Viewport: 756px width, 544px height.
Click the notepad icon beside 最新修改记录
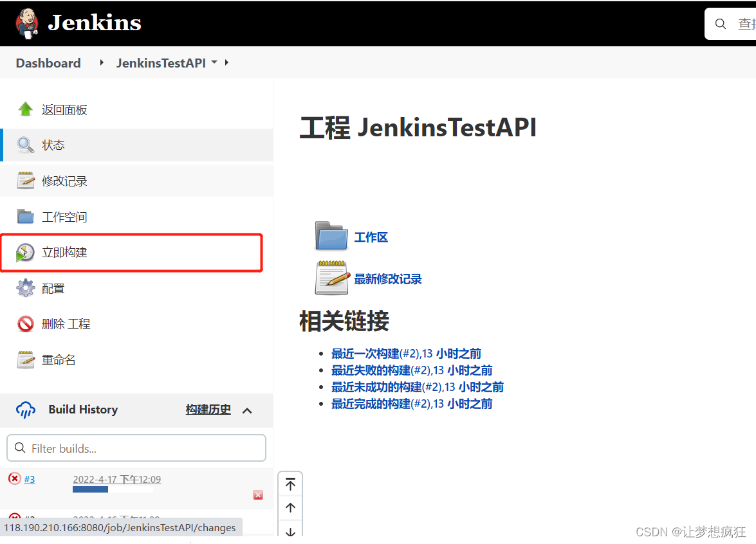332,278
